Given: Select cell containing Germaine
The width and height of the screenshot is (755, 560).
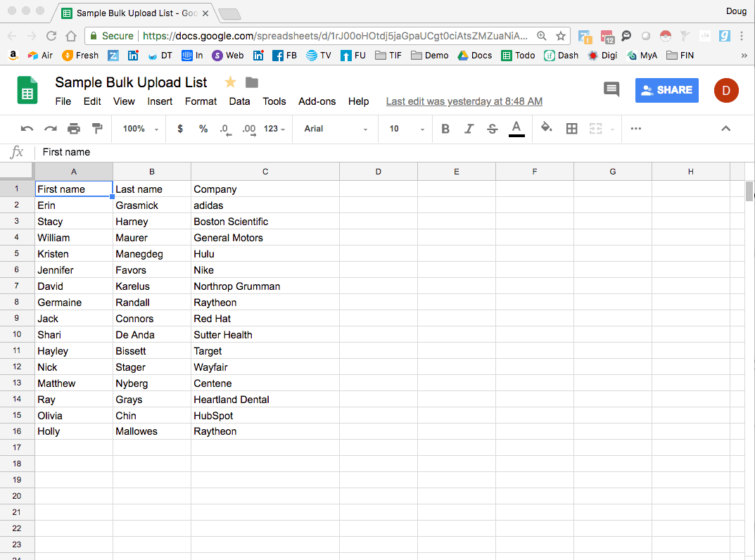Looking at the screenshot, I should pyautogui.click(x=74, y=303).
